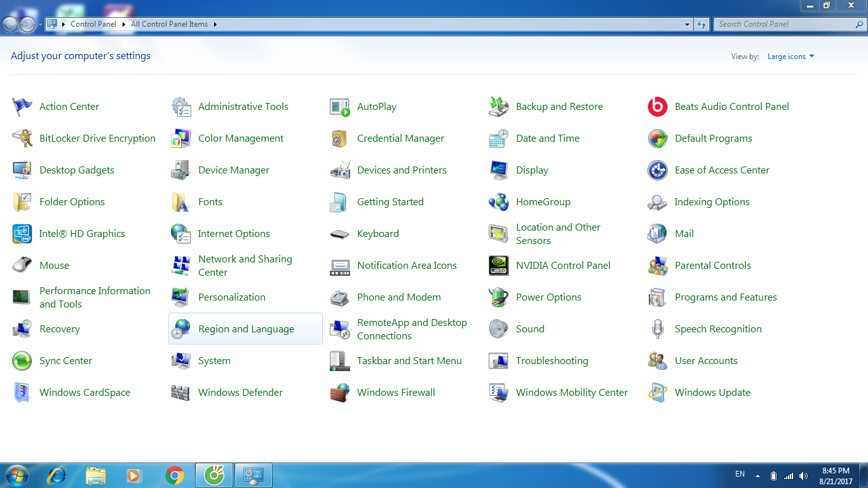Click the Credential Manager safe icon
Image resolution: width=868 pixels, height=488 pixels.
coord(340,139)
